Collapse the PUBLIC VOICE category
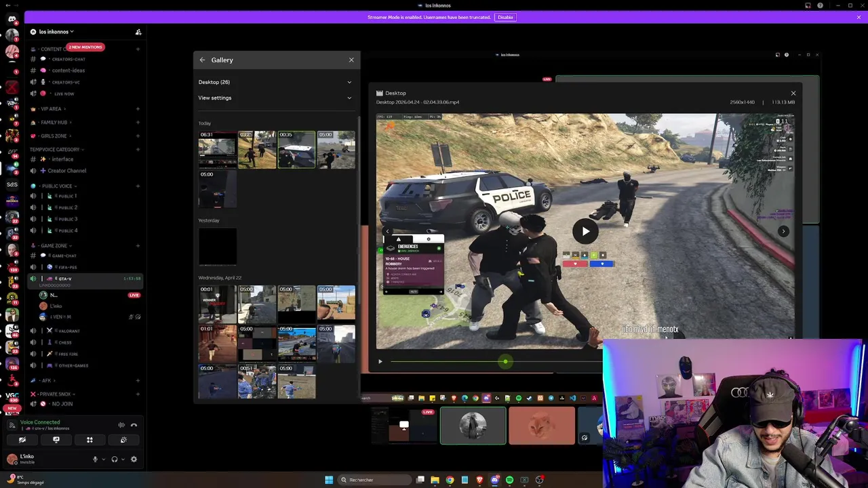Screen dimensions: 868x488 (x=54, y=186)
